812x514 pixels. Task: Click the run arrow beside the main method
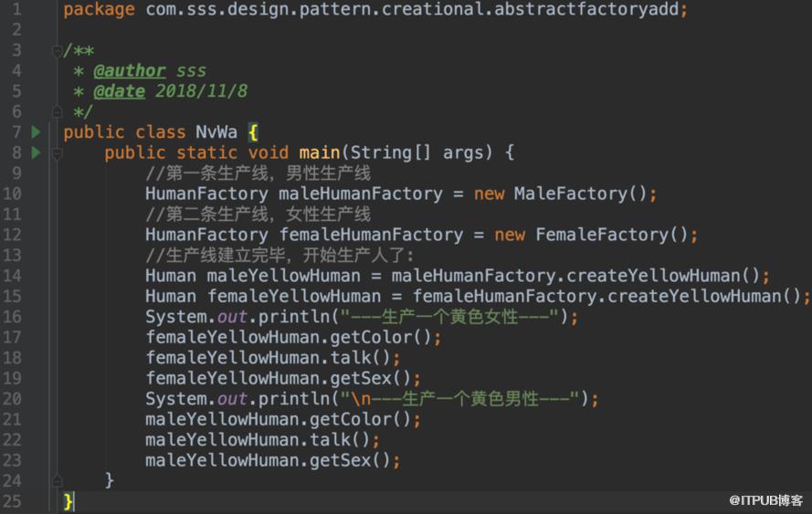(x=36, y=152)
